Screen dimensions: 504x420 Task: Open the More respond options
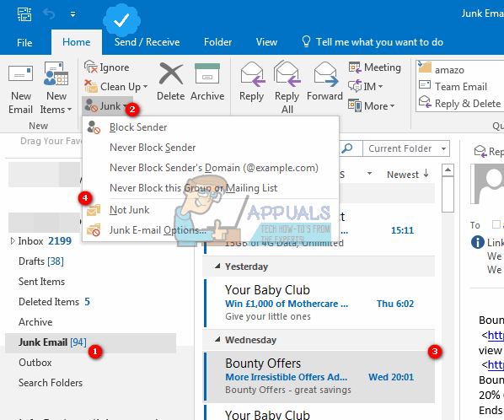[x=372, y=105]
